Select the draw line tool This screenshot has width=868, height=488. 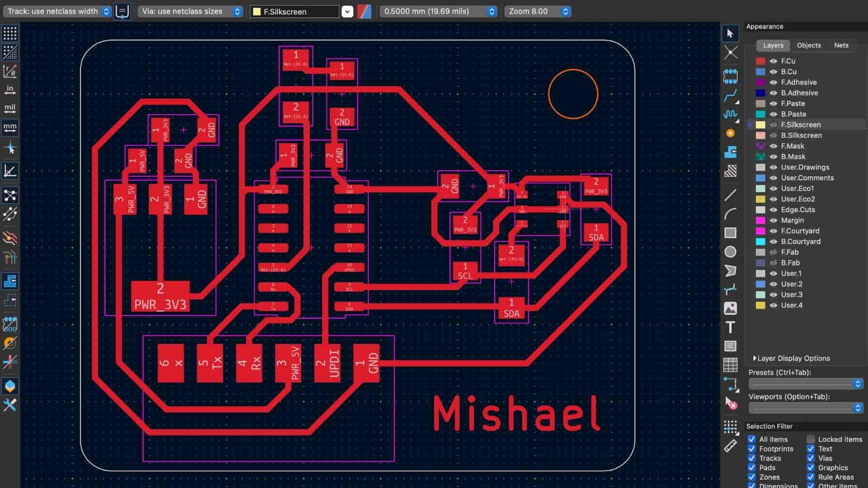click(730, 195)
